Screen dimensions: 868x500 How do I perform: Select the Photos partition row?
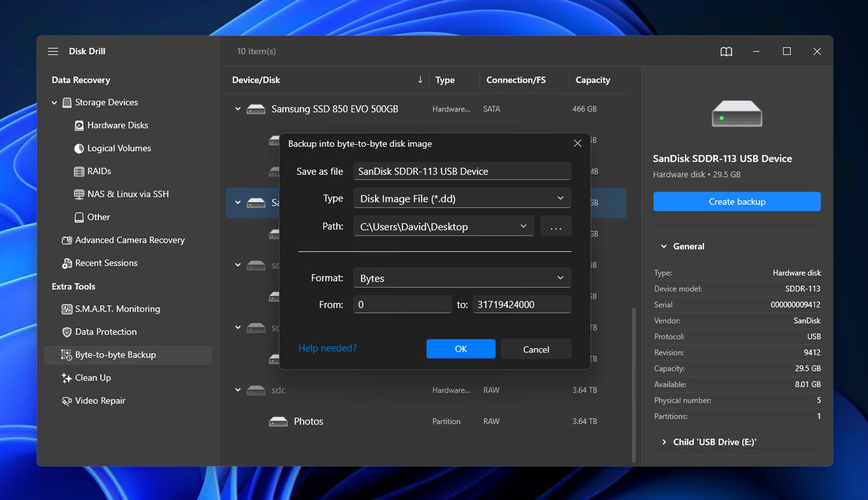(426, 421)
